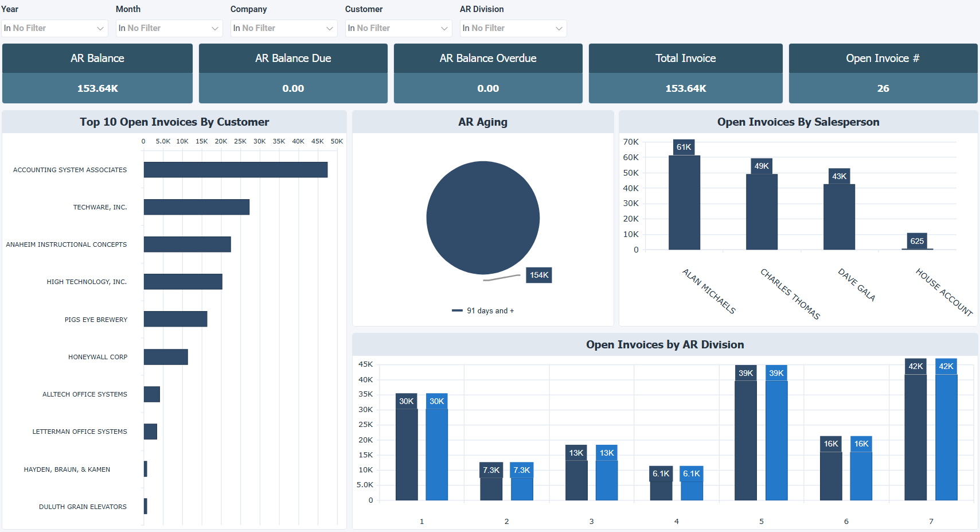Image resolution: width=980 pixels, height=532 pixels.
Task: Select the Techware, Inc. bar
Action: (197, 207)
